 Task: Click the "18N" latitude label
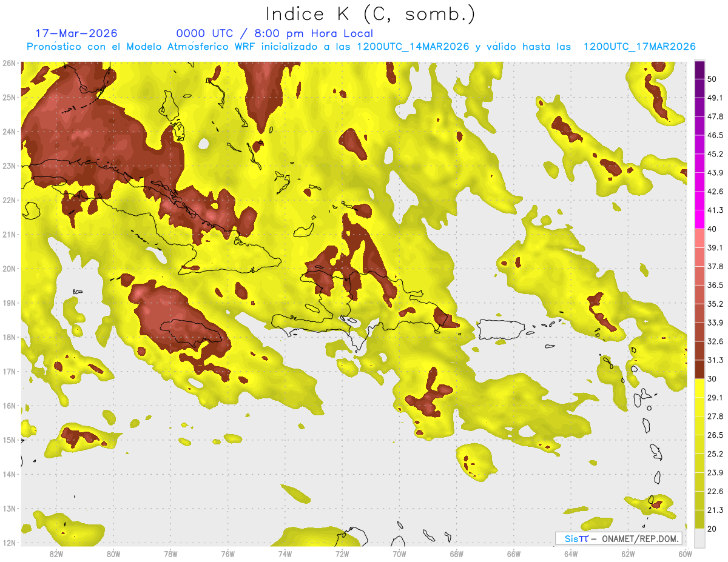[x=9, y=338]
